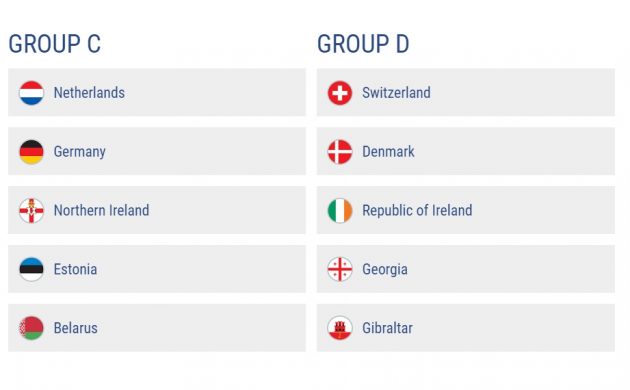Click the Switzerland flag icon
Screen dimensions: 630x390
click(x=340, y=93)
